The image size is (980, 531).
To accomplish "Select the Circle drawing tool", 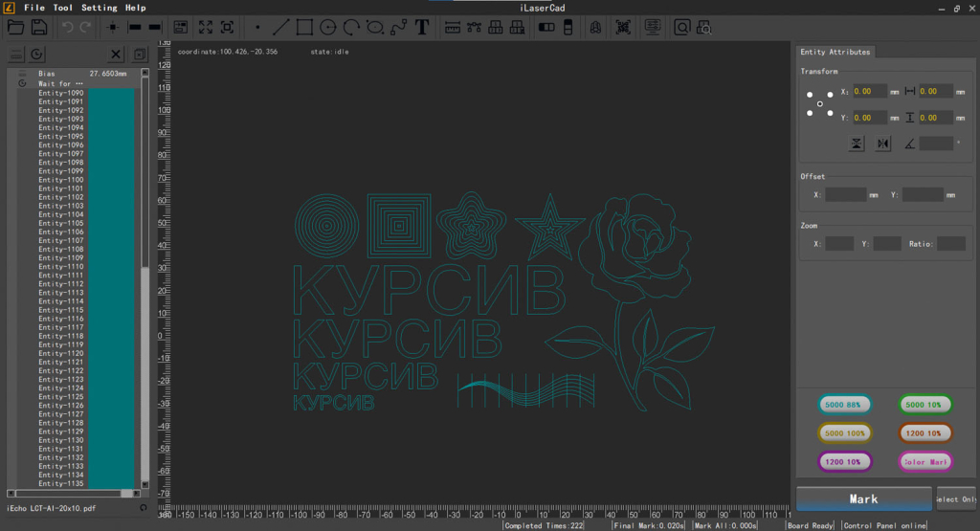I will point(327,28).
